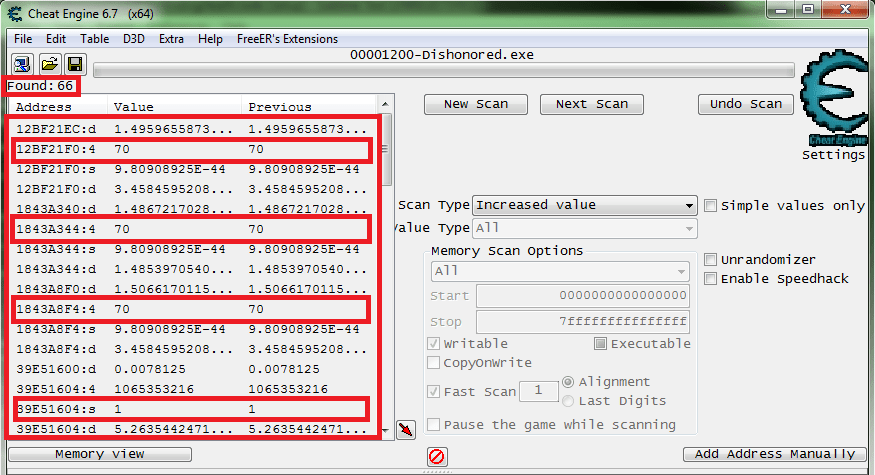Image resolution: width=875 pixels, height=475 pixels.
Task: Click the Stop address input field
Action: pos(583,322)
